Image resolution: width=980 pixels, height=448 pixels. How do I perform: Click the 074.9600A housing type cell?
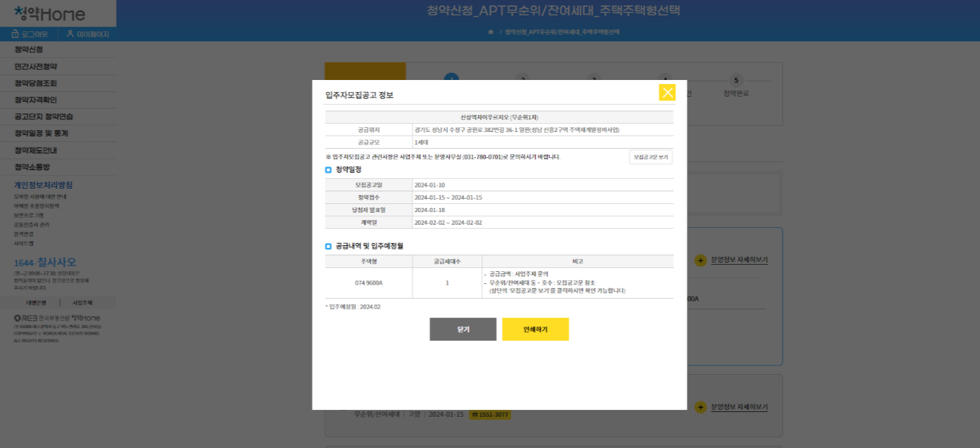(369, 283)
